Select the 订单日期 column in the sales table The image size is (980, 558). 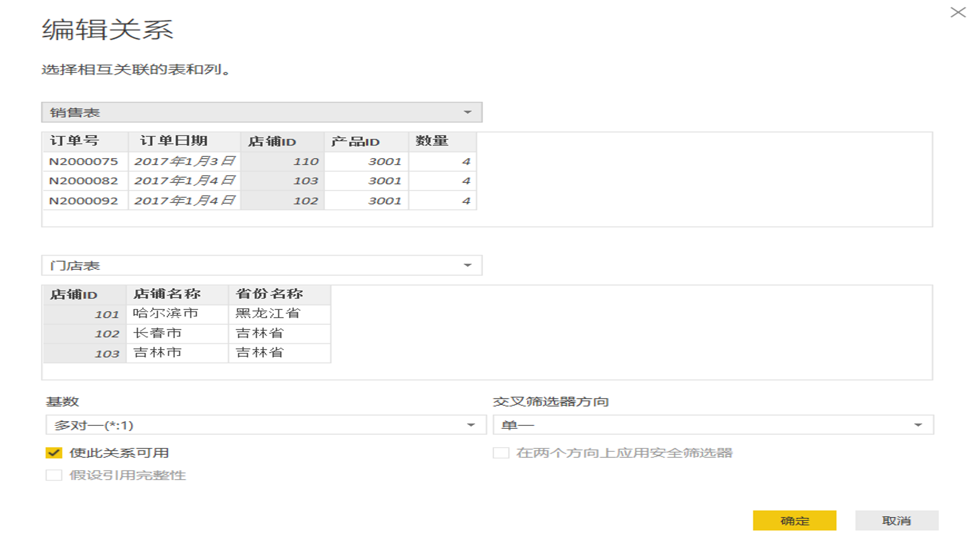click(173, 141)
